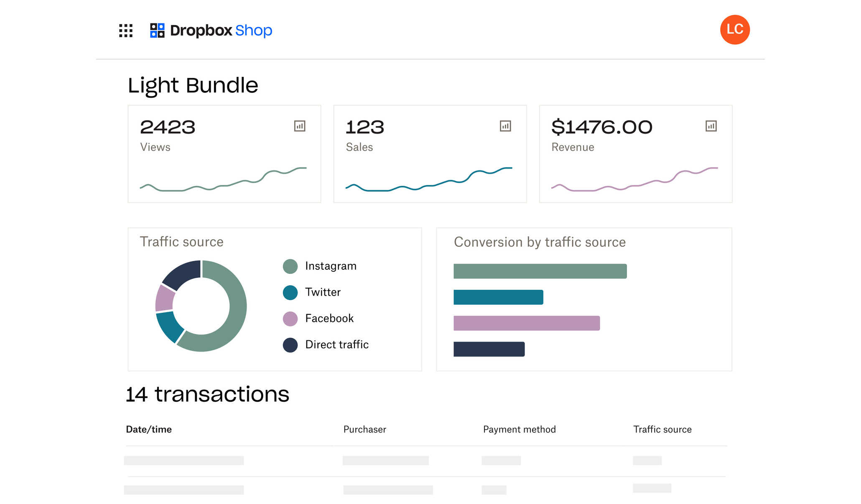The width and height of the screenshot is (861, 504).
Task: Click the Dropbox Shop grid menu icon
Action: (x=127, y=30)
